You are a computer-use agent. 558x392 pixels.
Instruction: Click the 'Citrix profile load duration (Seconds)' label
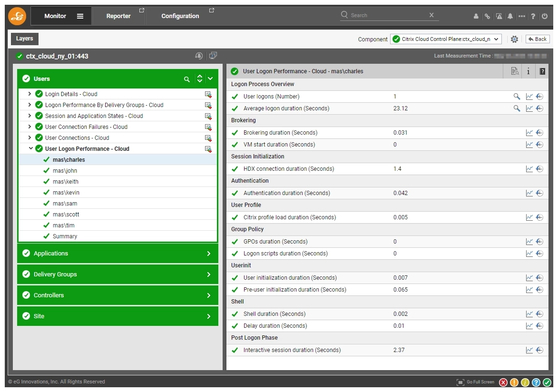coord(290,217)
